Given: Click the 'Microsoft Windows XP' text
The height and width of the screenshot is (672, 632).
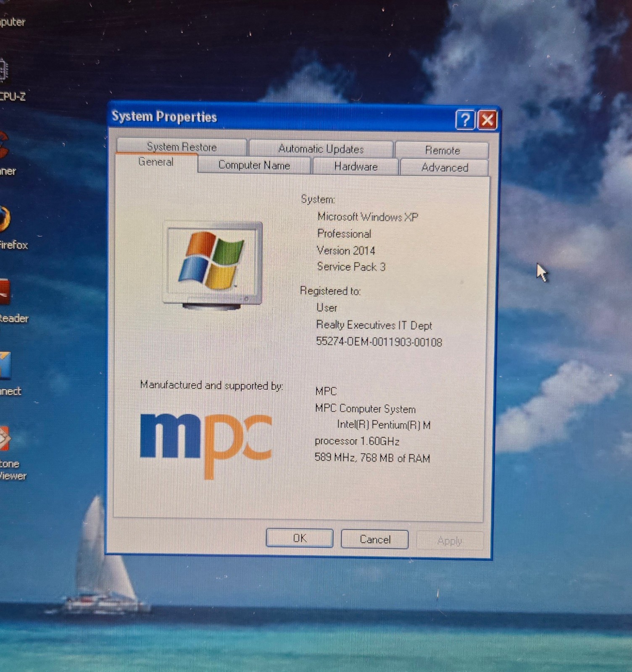Looking at the screenshot, I should [x=368, y=217].
